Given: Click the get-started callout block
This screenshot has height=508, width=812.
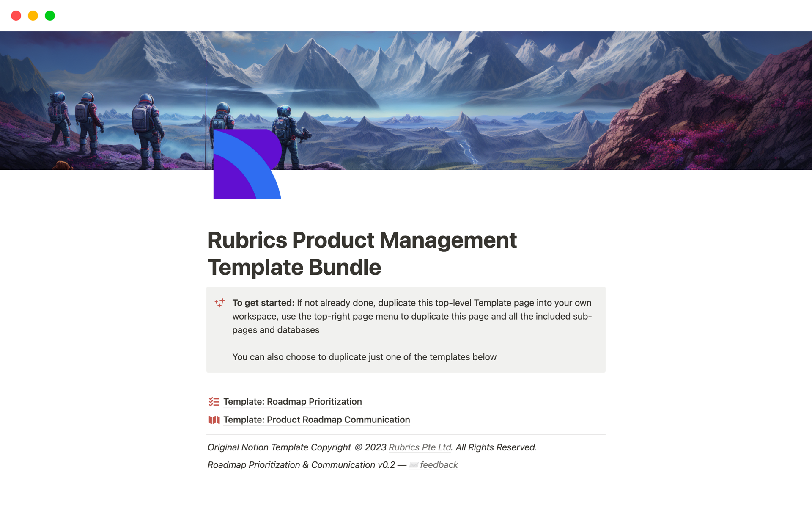Looking at the screenshot, I should pos(406,329).
